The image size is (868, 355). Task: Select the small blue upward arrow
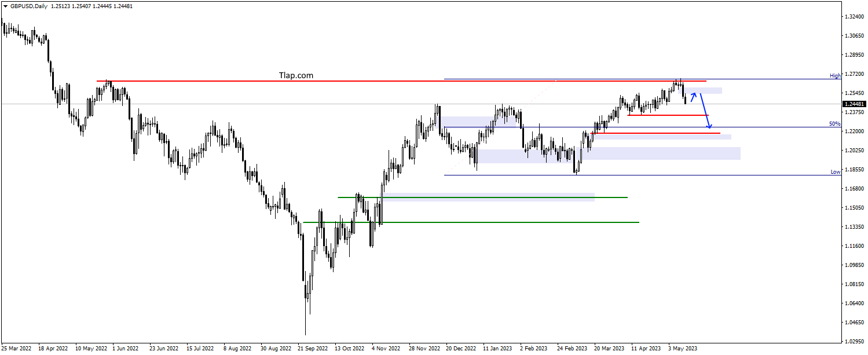click(x=693, y=97)
